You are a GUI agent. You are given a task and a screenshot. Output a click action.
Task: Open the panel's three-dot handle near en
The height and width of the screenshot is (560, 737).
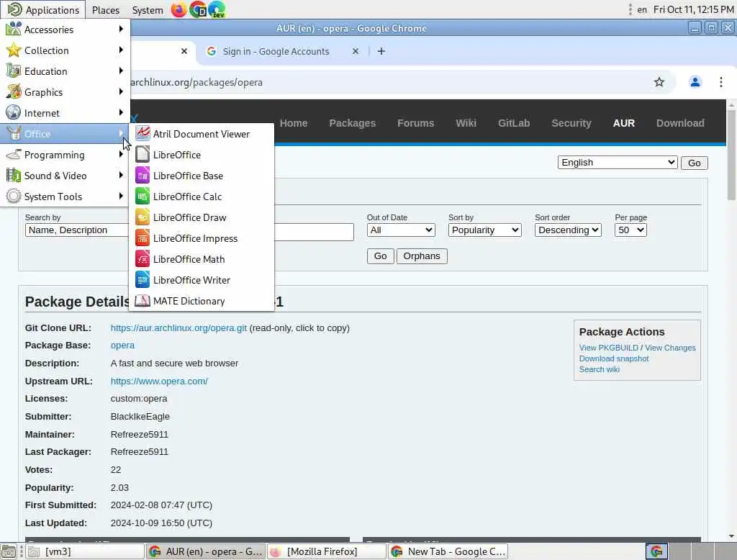click(x=630, y=9)
